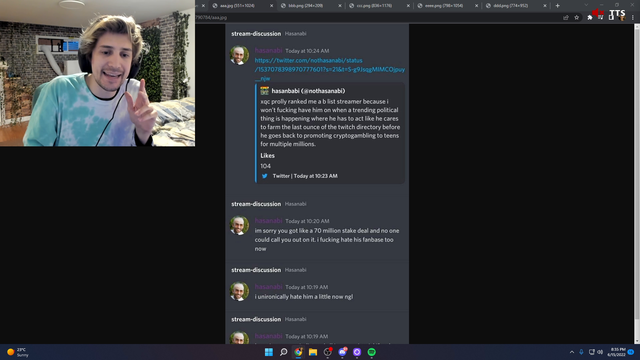
Task: Click the browser page vertical scrollbar
Action: (x=637, y=184)
